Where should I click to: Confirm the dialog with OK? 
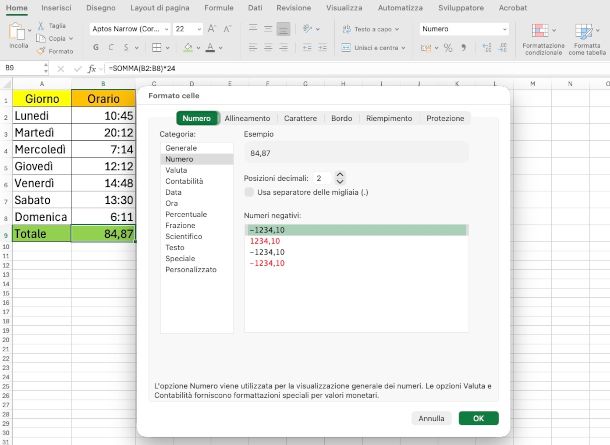pos(479,418)
